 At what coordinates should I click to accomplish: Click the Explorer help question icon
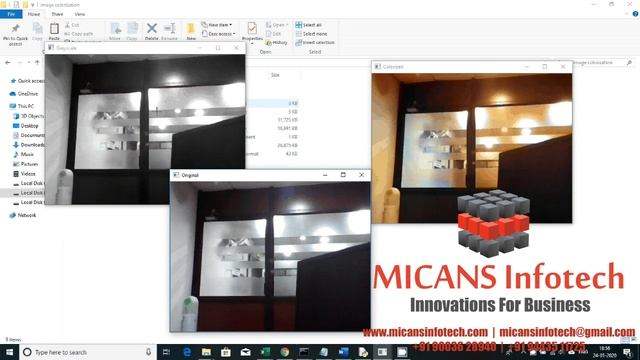pyautogui.click(x=635, y=14)
